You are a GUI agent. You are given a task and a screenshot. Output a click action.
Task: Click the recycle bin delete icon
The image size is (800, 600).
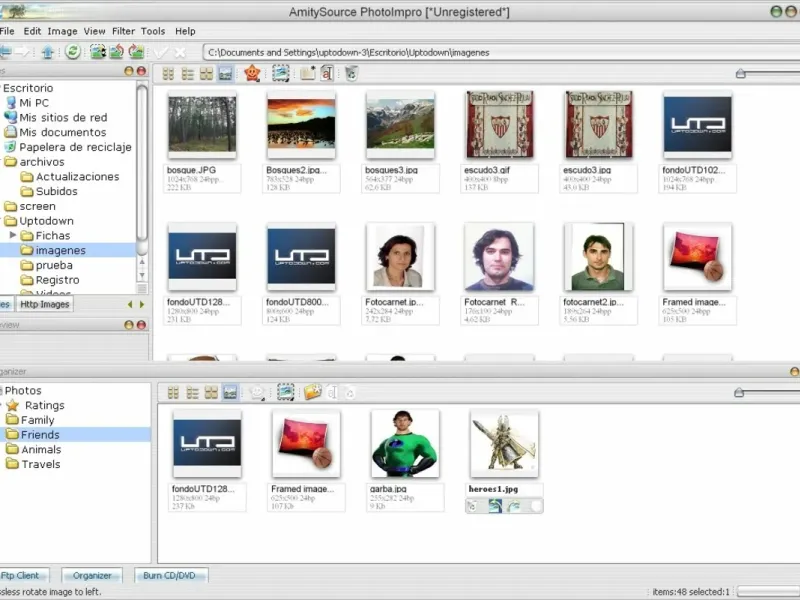pos(351,73)
